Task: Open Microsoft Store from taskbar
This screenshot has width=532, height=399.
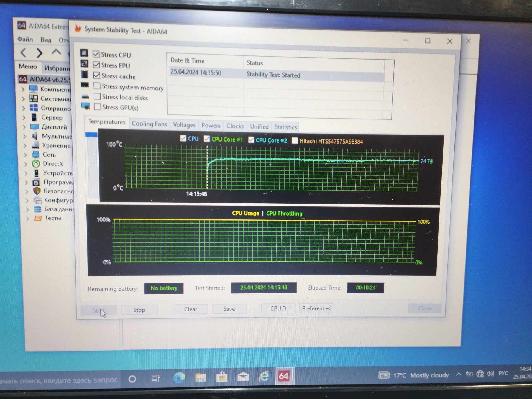Action: 222,377
